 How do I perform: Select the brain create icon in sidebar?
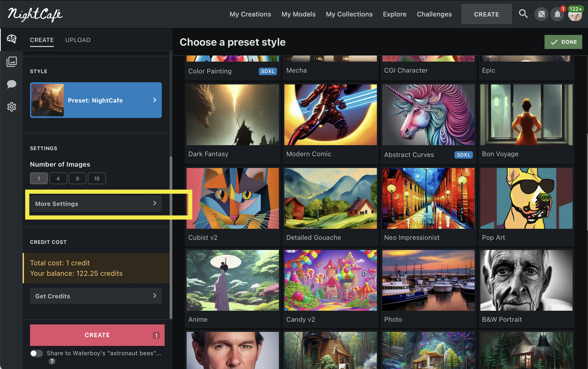[12, 39]
